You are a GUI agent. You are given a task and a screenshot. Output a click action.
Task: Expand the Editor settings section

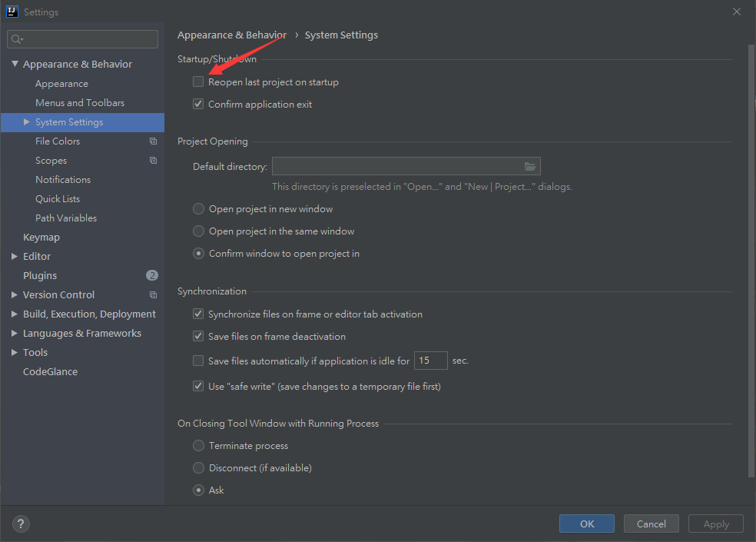[15, 257]
